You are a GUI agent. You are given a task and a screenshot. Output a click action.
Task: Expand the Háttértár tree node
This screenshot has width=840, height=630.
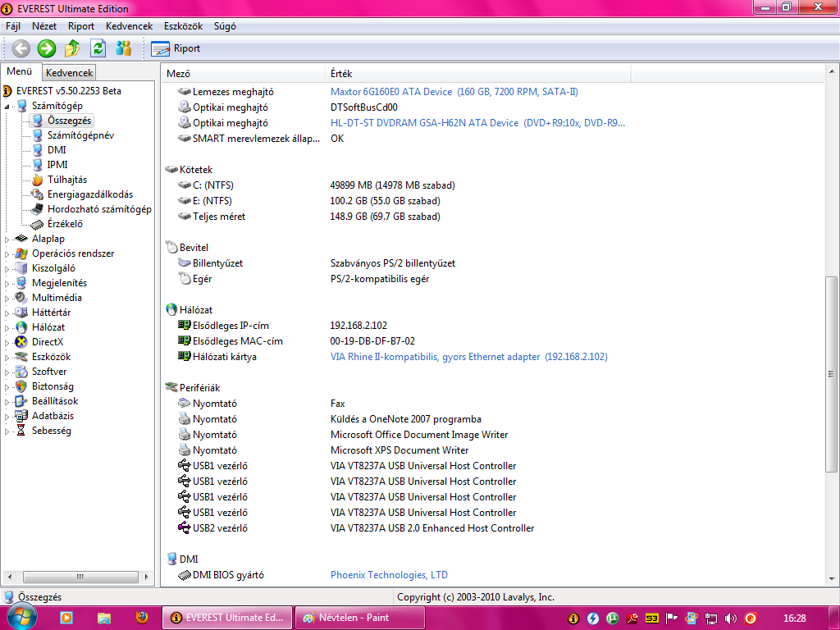click(7, 313)
